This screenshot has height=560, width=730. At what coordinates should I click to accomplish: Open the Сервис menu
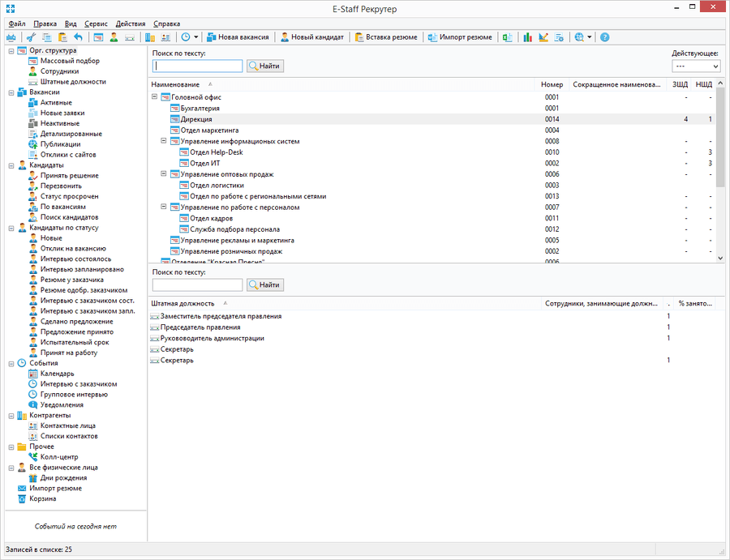96,24
